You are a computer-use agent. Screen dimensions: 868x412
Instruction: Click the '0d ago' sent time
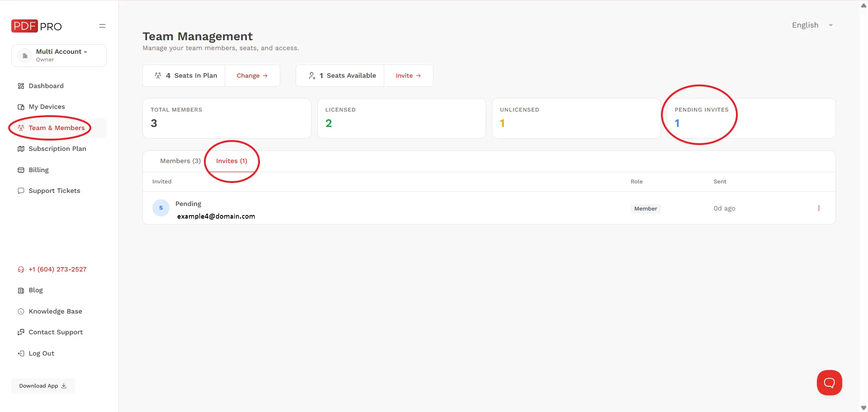pos(724,208)
